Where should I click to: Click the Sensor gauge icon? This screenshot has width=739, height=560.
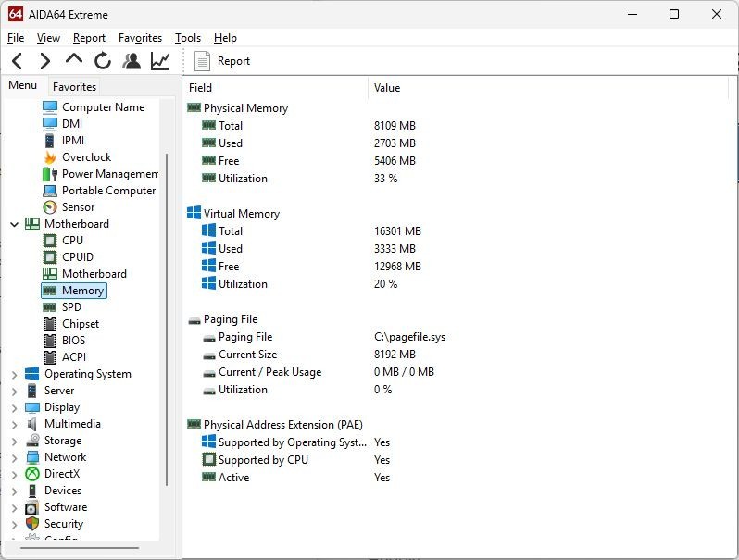50,207
